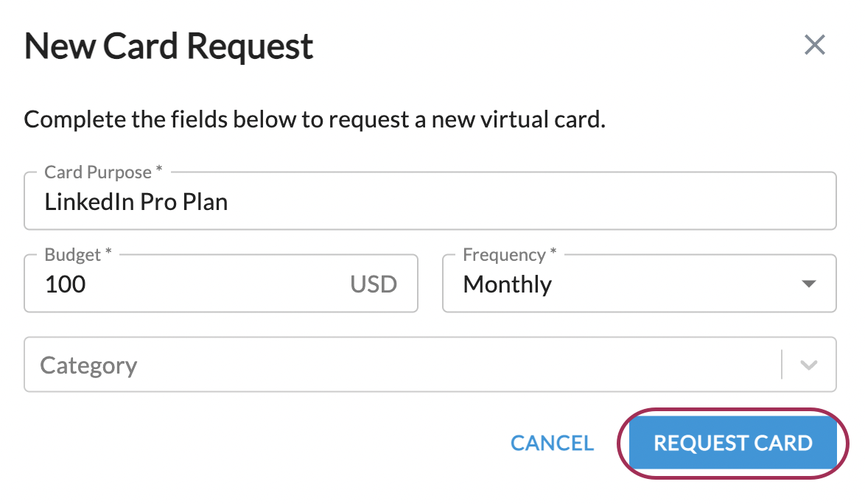Screen dimensions: 865x504
Task: Click the "100" budget value
Action: coord(66,284)
